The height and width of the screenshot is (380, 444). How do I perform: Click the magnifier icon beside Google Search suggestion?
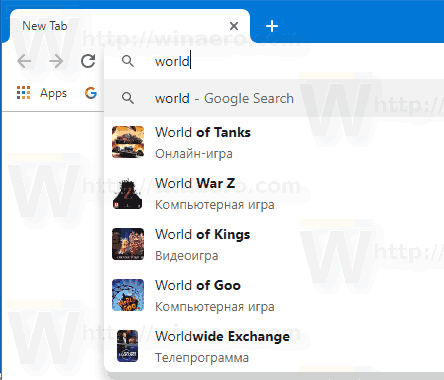click(128, 98)
